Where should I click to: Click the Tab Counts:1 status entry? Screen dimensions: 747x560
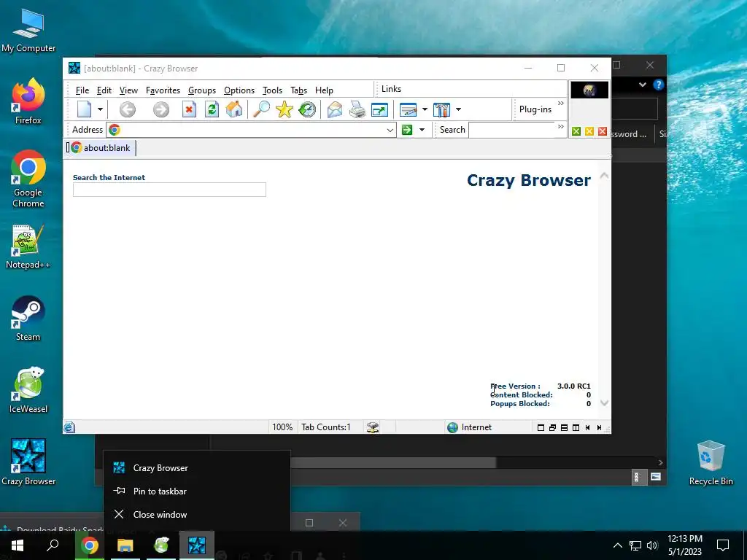[326, 427]
